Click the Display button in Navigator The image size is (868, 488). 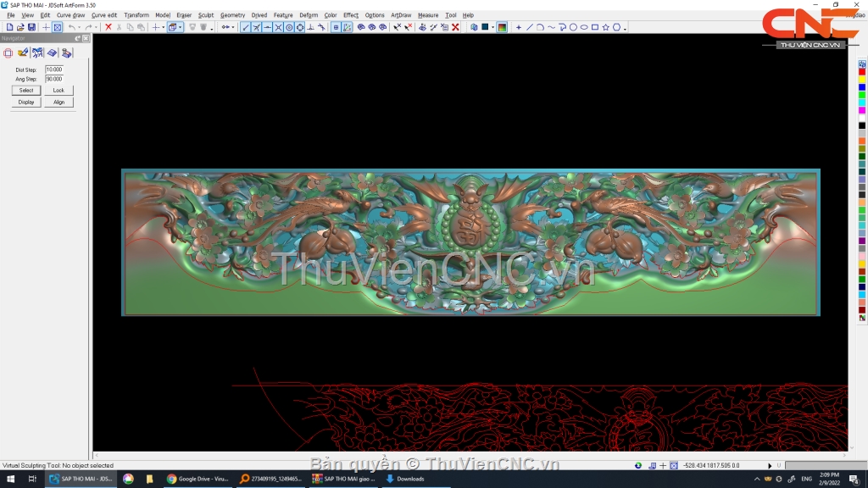click(26, 103)
